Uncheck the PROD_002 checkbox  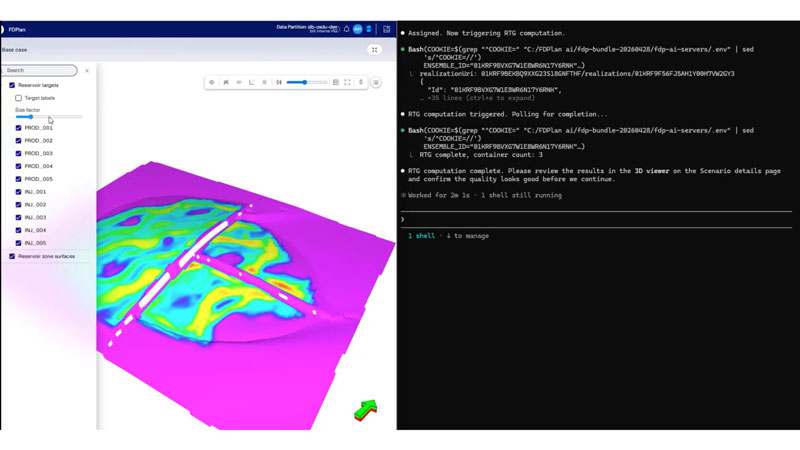click(x=18, y=141)
